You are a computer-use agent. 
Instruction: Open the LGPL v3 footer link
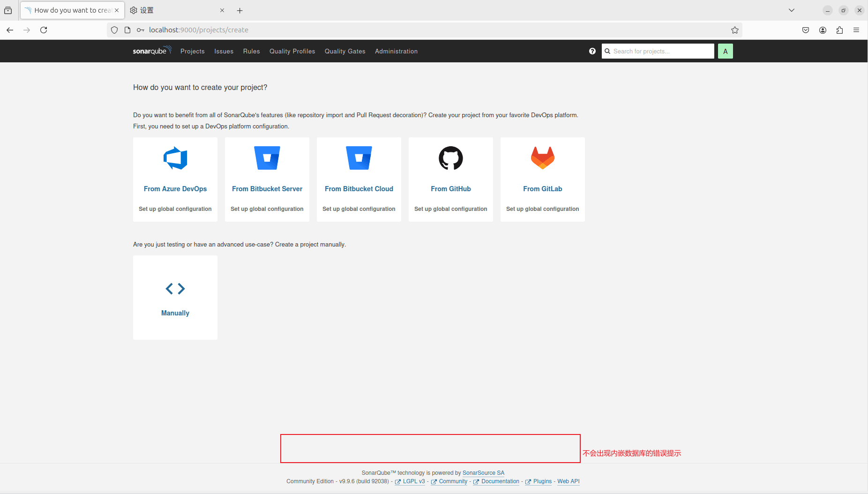pos(414,481)
